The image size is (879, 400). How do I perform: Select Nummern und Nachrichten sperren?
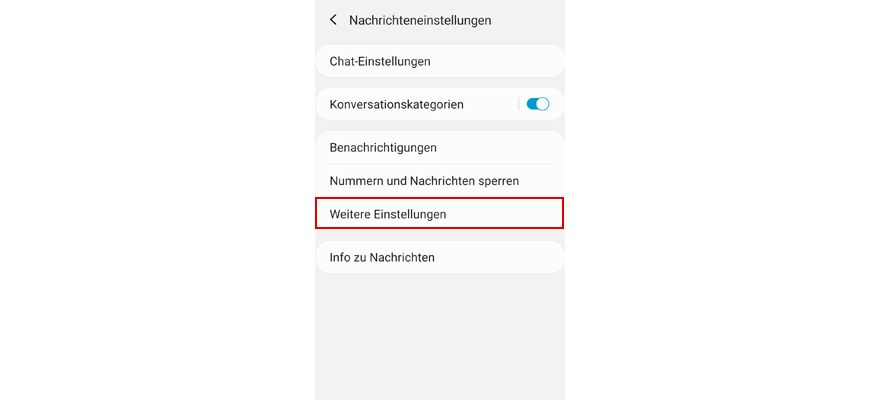click(x=440, y=181)
